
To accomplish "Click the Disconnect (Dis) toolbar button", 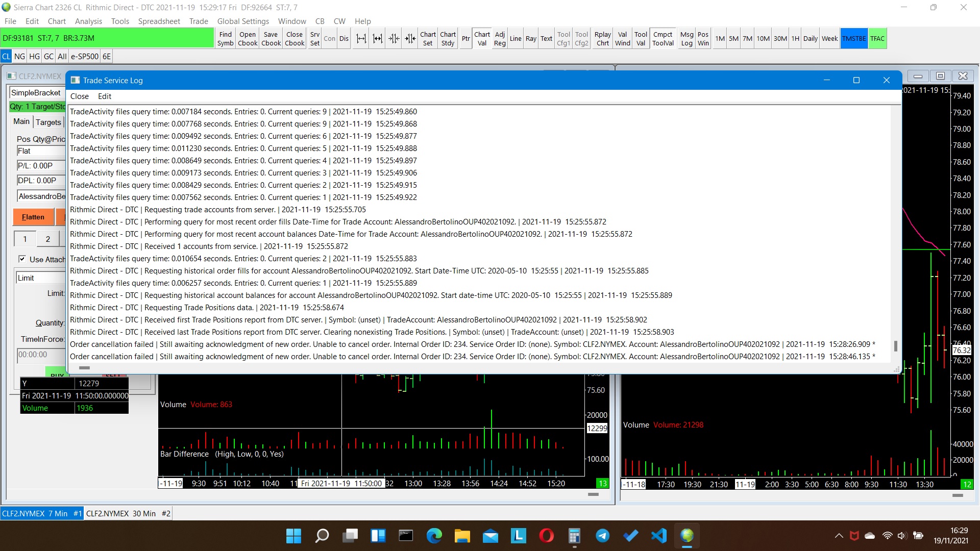I will coord(344,38).
